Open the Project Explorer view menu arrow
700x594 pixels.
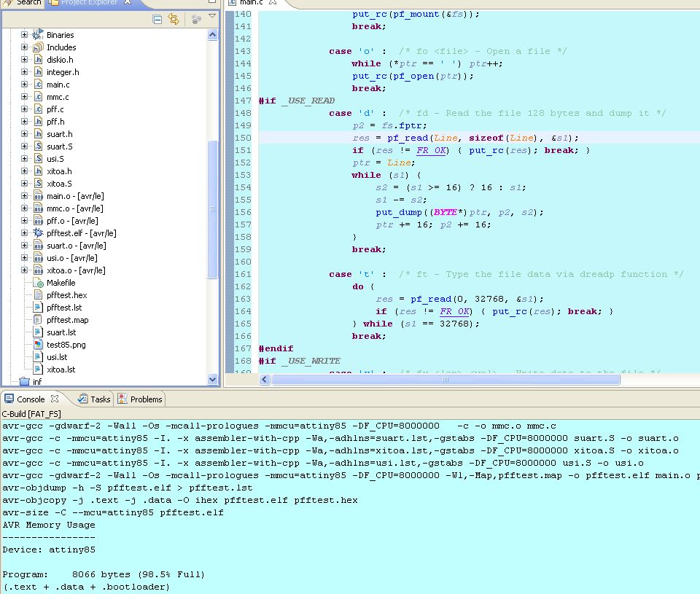tap(212, 16)
